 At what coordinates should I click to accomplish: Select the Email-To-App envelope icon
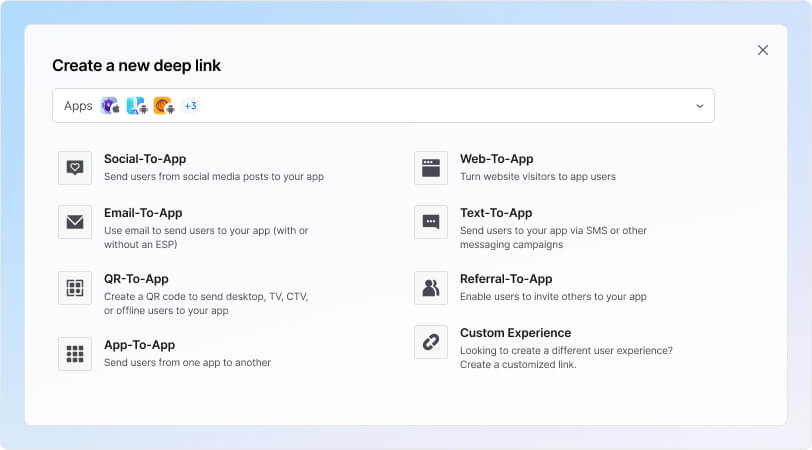click(75, 222)
